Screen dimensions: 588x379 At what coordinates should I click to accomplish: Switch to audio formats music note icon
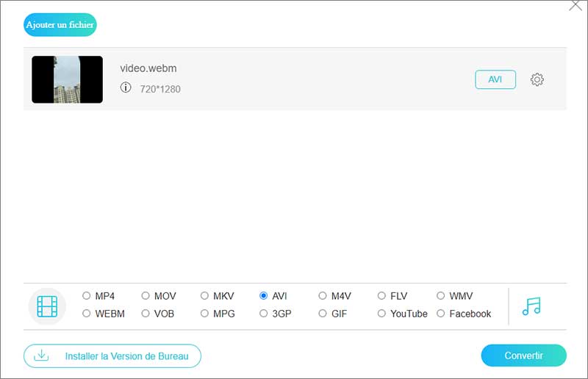pos(531,306)
